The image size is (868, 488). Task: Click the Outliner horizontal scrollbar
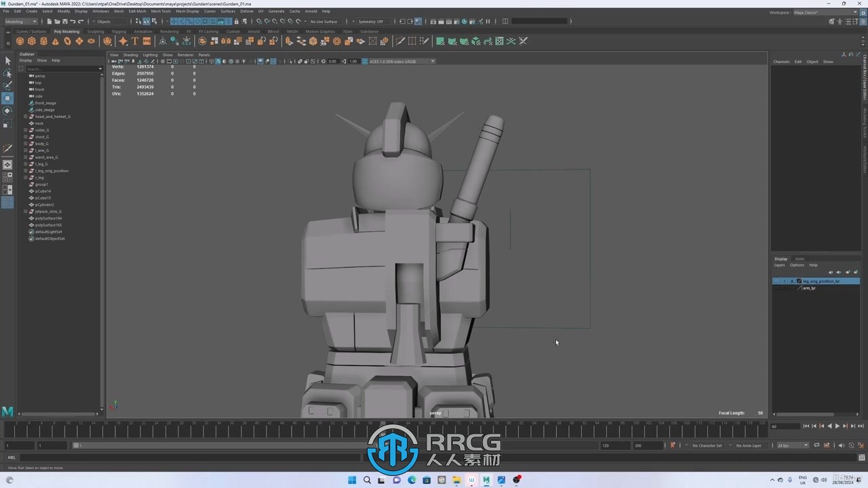(59, 414)
